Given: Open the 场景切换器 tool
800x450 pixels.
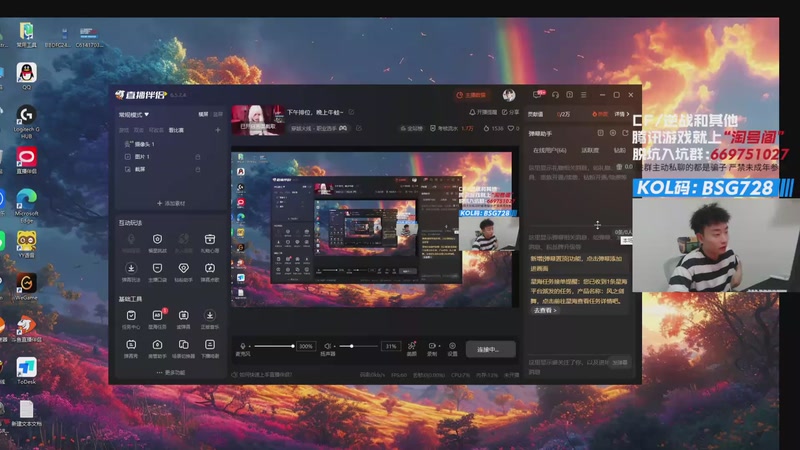Looking at the screenshot, I should point(183,348).
